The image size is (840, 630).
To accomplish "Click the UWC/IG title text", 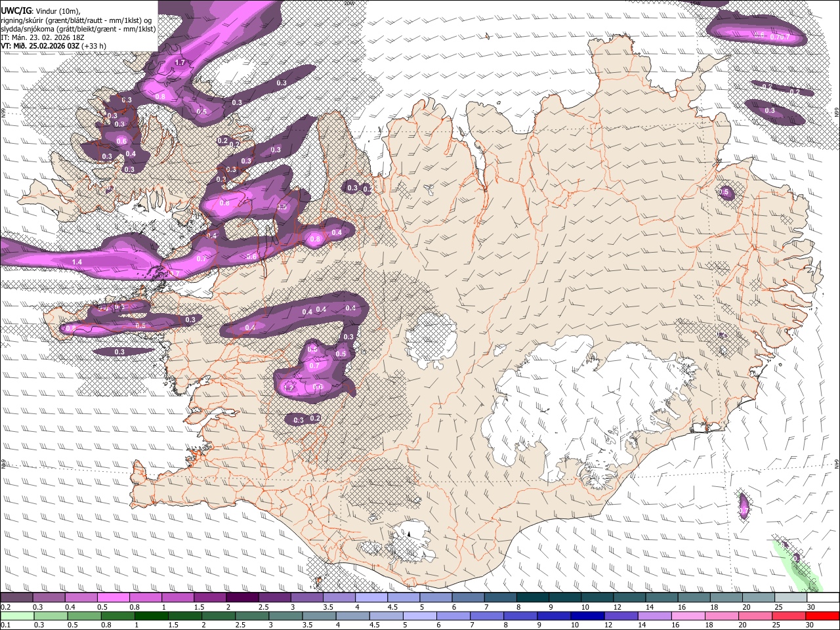I will (16, 11).
